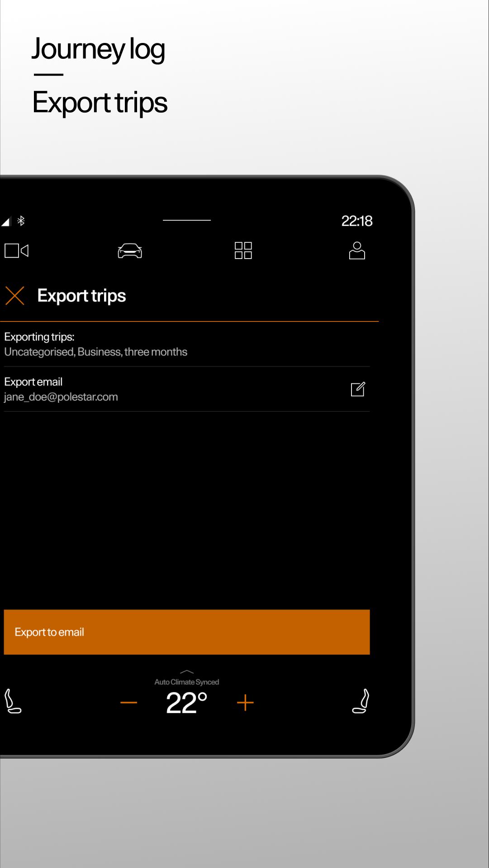The width and height of the screenshot is (489, 868).
Task: Tap the Auto Climate Synced label
Action: (187, 682)
